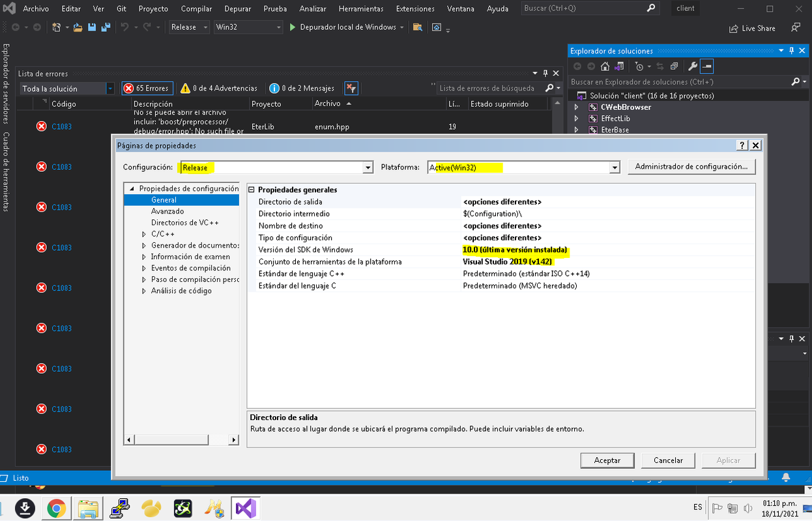Pin the Error List panel
This screenshot has height=521, width=812.
[x=545, y=74]
